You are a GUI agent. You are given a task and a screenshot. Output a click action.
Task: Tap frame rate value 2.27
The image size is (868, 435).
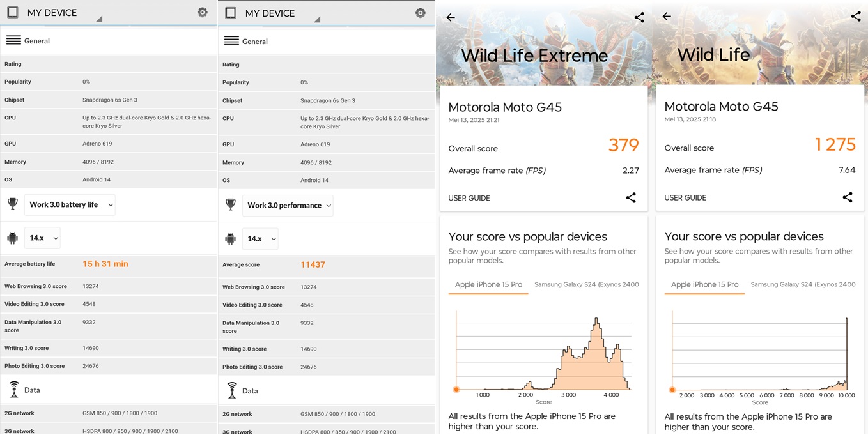tap(631, 171)
